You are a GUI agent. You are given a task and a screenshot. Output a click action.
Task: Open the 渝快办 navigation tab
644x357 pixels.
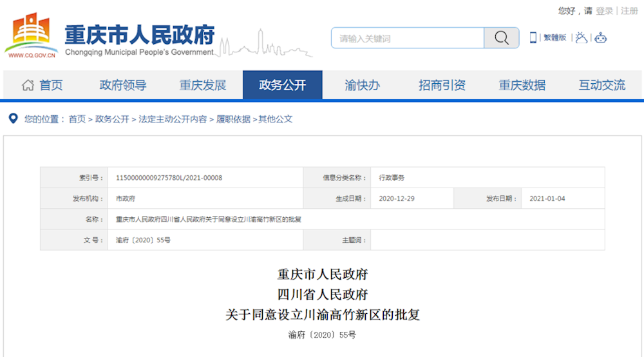pyautogui.click(x=362, y=85)
